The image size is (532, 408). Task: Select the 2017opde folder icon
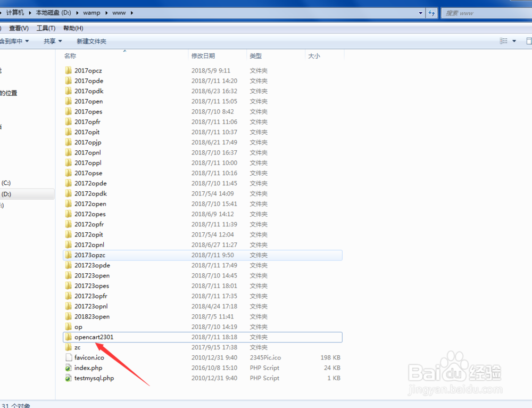coord(69,80)
